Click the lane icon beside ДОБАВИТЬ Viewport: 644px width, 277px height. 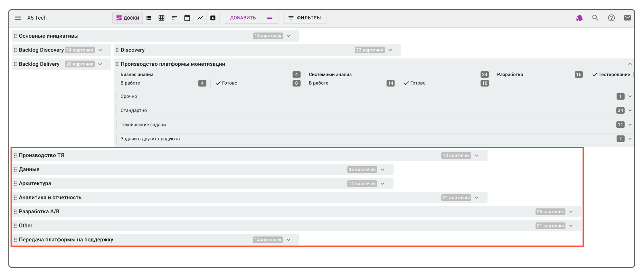click(270, 18)
